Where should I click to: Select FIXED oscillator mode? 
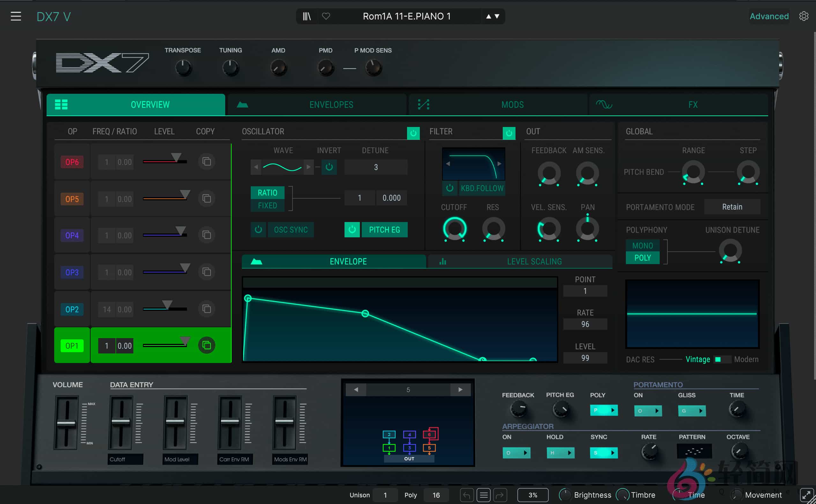[x=267, y=205]
